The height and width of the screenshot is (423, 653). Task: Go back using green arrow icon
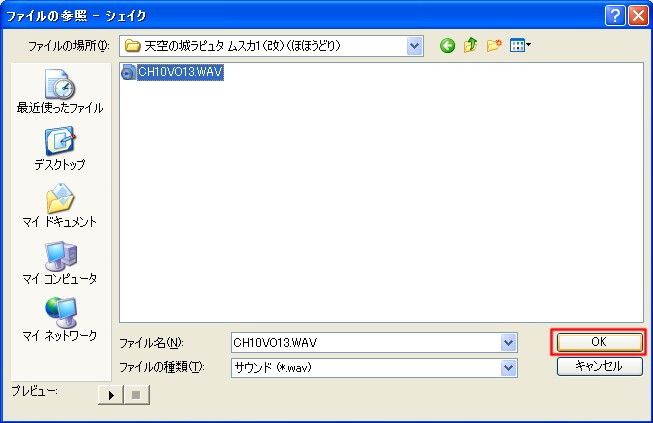pyautogui.click(x=447, y=46)
